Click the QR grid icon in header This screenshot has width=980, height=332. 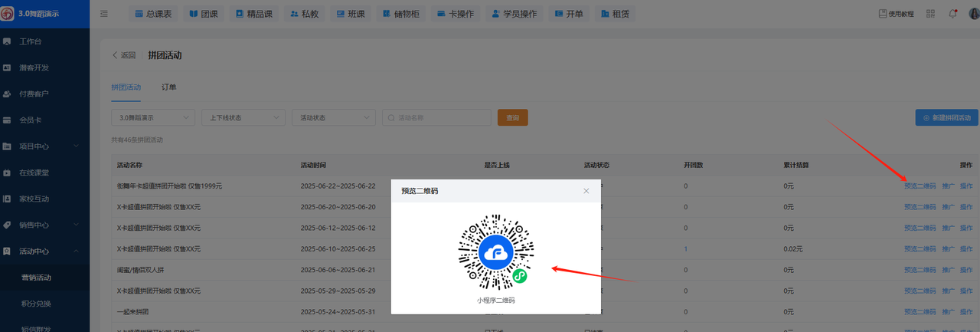pos(930,14)
